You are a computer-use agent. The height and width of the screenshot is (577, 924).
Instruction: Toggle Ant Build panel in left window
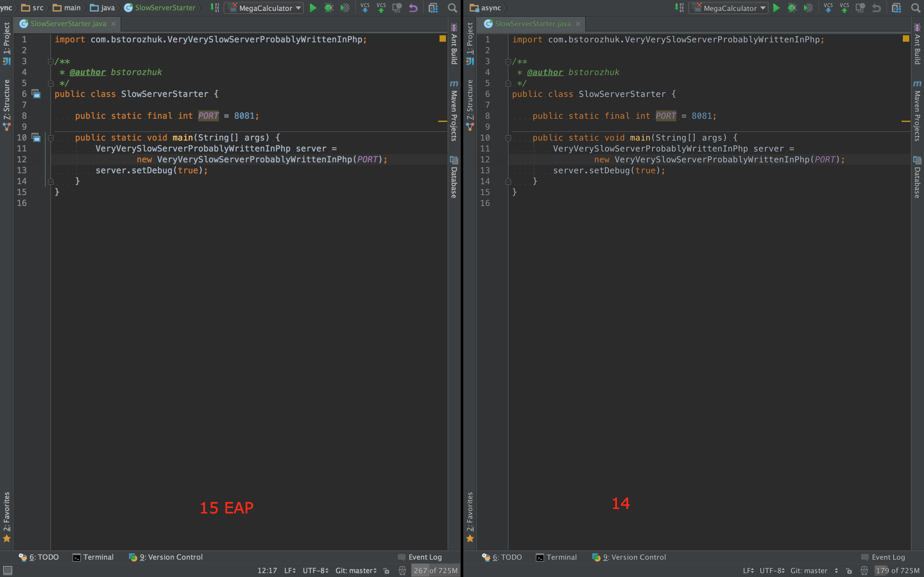tap(454, 44)
